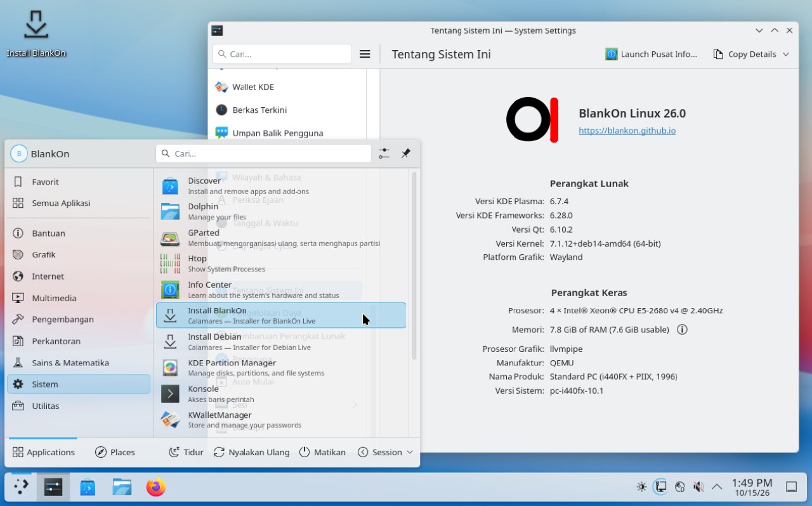Click the Tidur sleep button
812x506 pixels.
(186, 452)
